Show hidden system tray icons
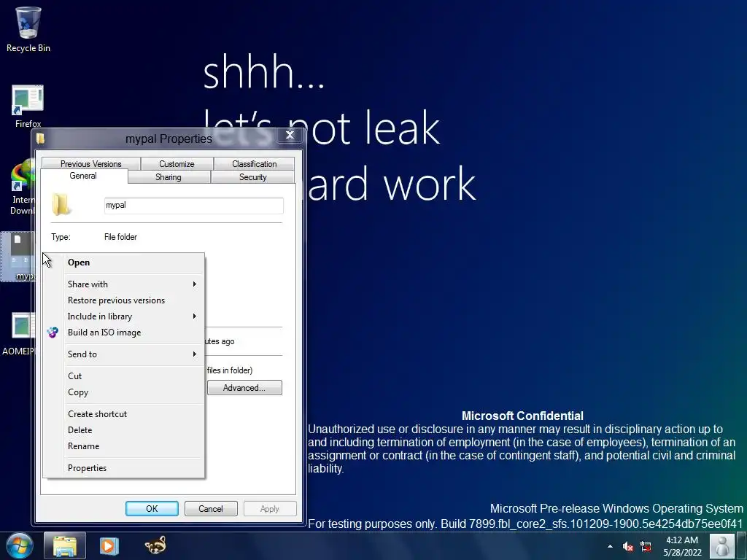This screenshot has height=560, width=747. [610, 546]
